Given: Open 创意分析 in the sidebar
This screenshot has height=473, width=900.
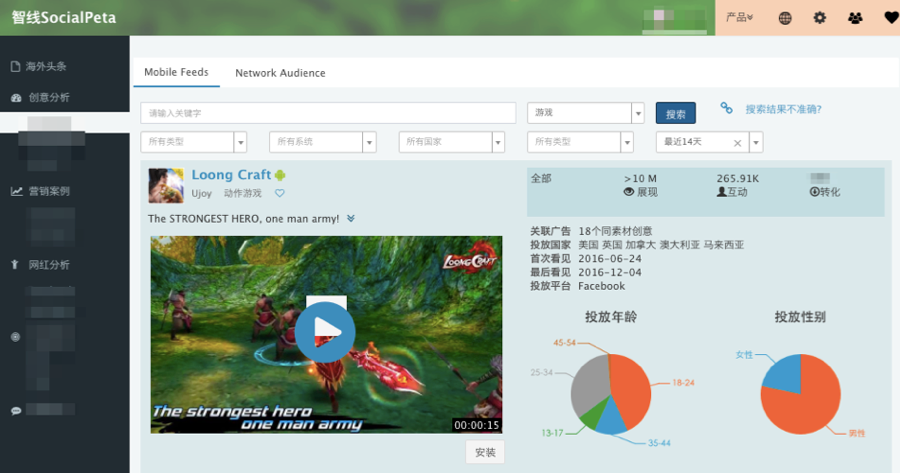Looking at the screenshot, I should click(x=50, y=98).
